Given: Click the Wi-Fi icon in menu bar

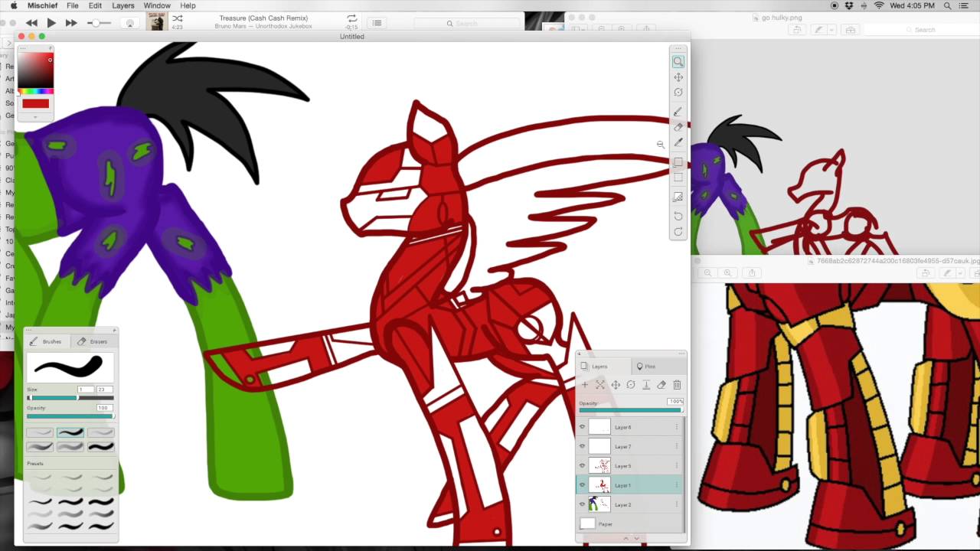Looking at the screenshot, I should tap(879, 5).
